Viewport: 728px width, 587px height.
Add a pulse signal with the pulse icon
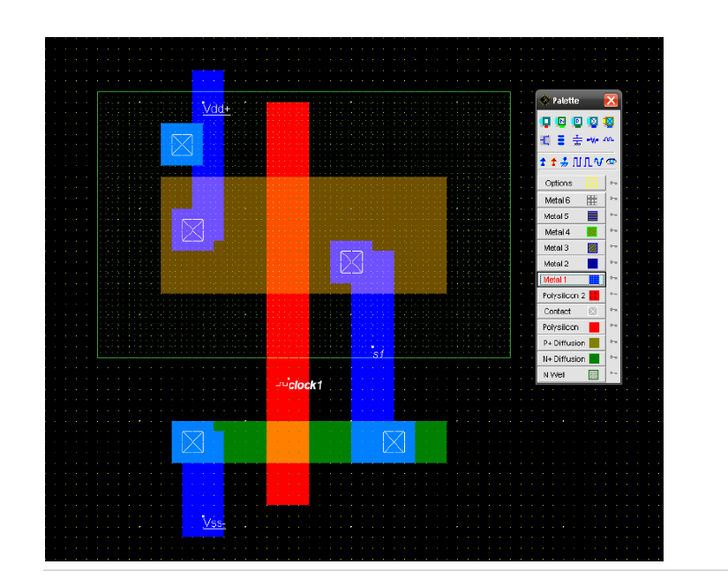coord(588,162)
